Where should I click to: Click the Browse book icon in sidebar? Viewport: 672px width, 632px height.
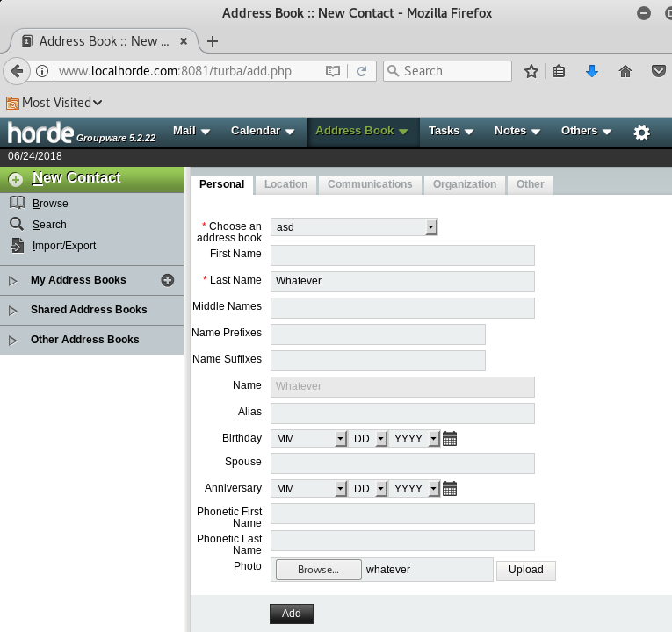18,203
